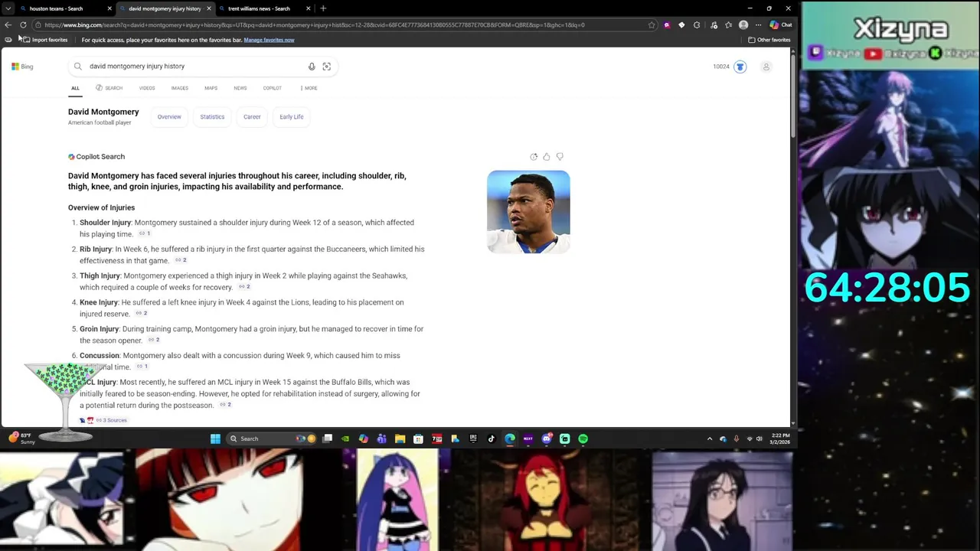Open citation link after Shoulder Injury item
The image size is (980, 551).
point(145,233)
